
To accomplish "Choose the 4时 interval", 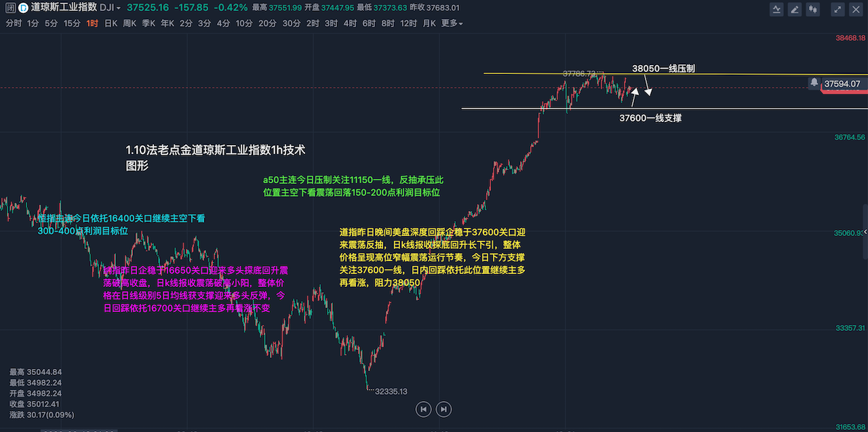I will tap(350, 24).
